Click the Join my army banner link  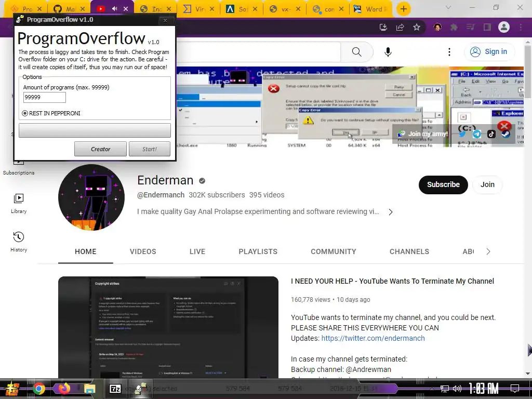coord(423,134)
